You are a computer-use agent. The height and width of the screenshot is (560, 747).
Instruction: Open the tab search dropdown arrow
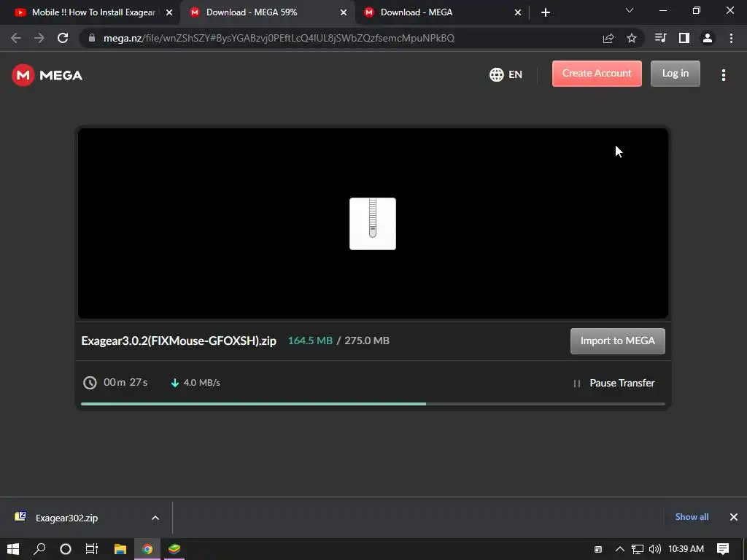630,10
